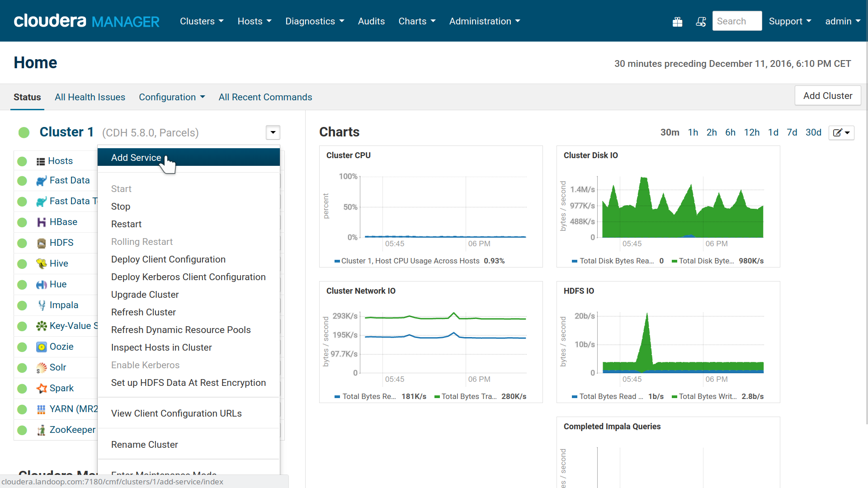The width and height of the screenshot is (868, 488).
Task: Open the Diagnostics dropdown menu
Action: pyautogui.click(x=315, y=21)
